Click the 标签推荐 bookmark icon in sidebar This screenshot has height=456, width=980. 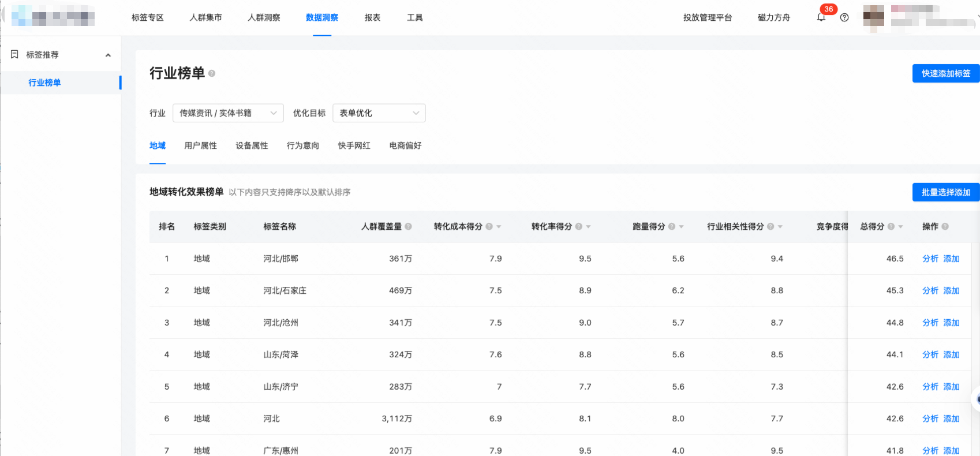[15, 54]
